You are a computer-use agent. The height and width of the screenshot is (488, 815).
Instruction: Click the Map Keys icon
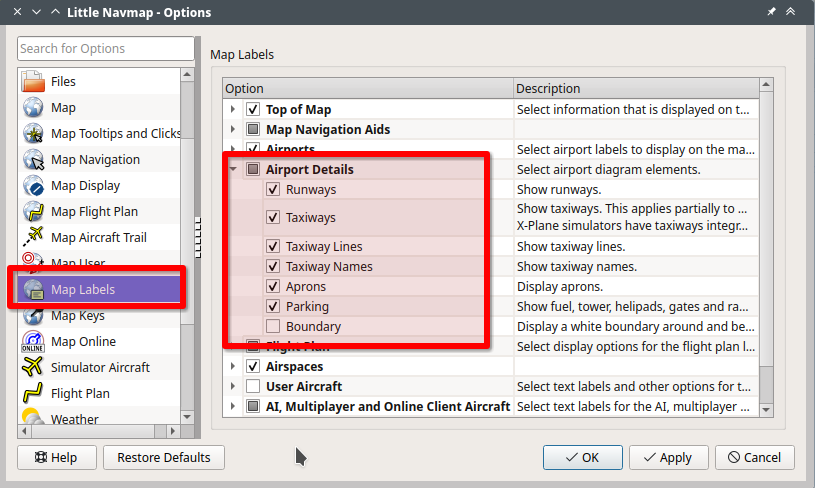(33, 315)
